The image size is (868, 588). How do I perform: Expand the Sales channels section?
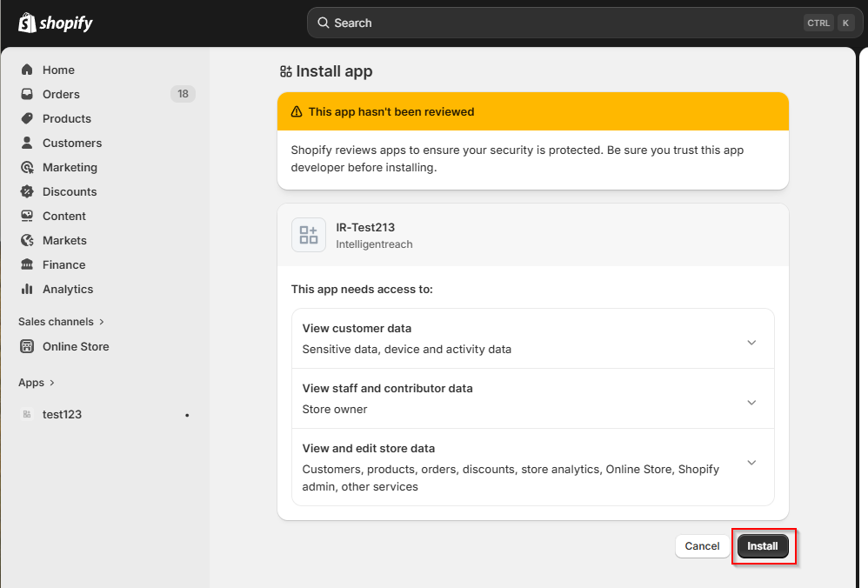pyautogui.click(x=61, y=322)
